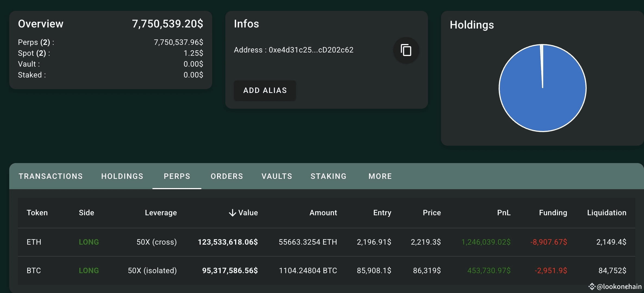Go to the VAULTS tab
Viewport: 644px width, 293px height.
(x=277, y=176)
